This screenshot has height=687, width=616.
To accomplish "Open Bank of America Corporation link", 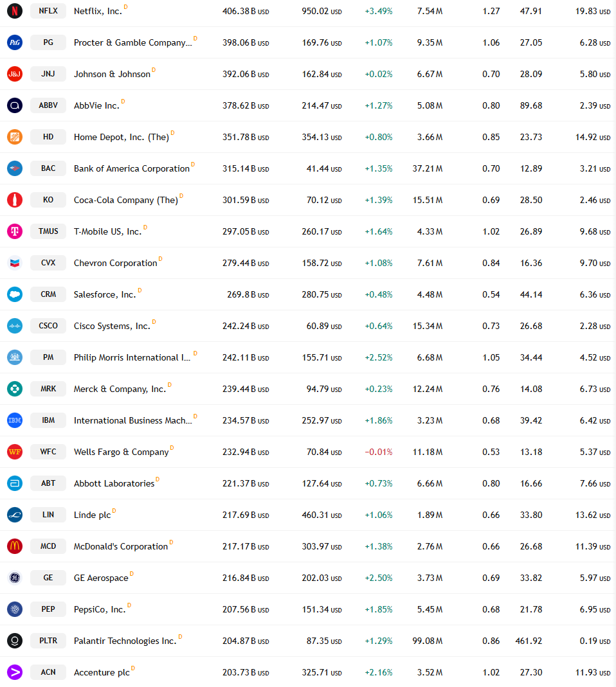I will pos(132,168).
